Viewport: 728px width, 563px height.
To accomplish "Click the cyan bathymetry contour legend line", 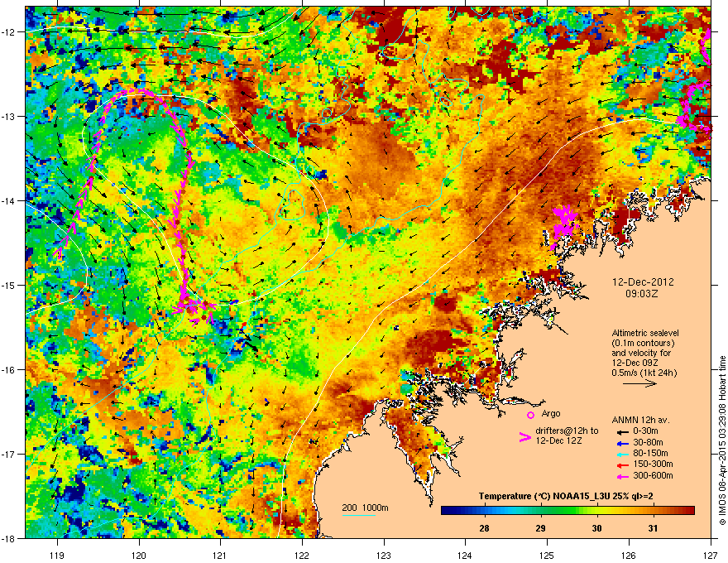I will (x=359, y=515).
